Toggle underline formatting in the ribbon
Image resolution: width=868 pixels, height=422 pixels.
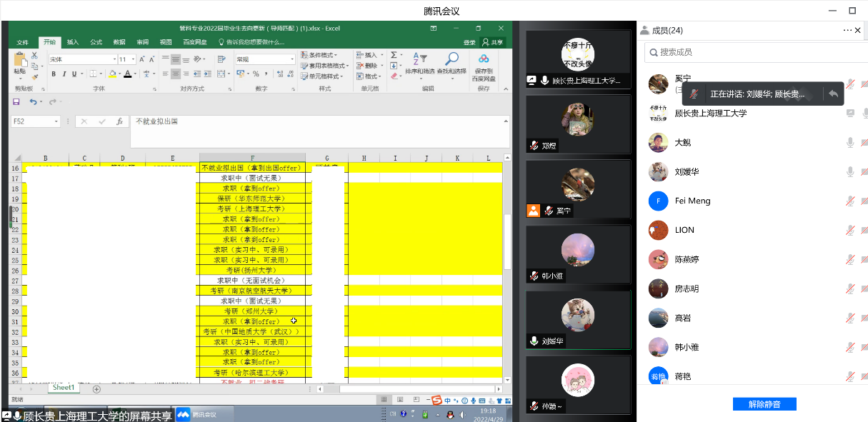coord(74,74)
